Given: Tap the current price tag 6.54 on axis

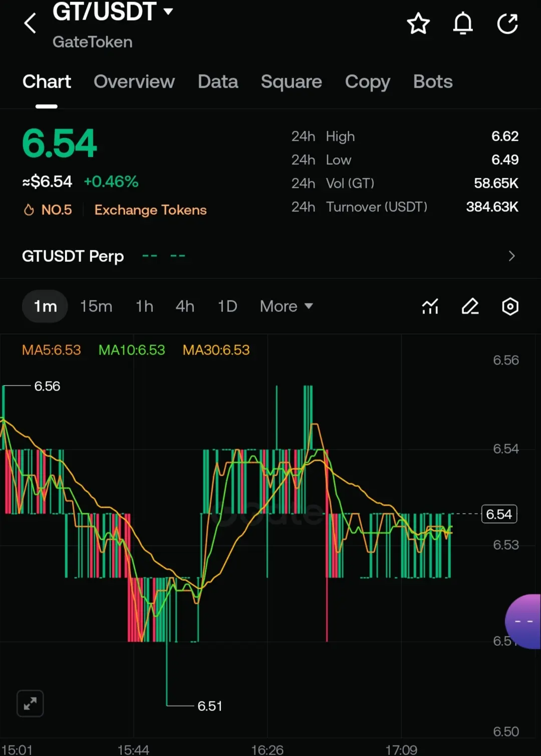Looking at the screenshot, I should [499, 514].
